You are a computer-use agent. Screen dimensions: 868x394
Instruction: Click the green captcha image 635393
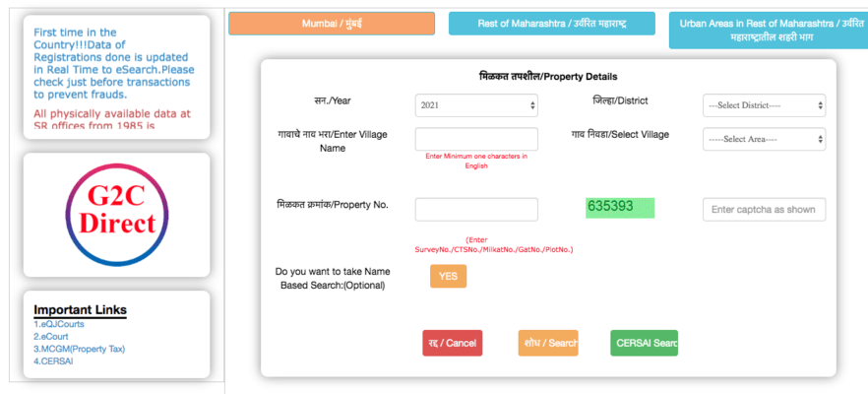[x=620, y=208]
